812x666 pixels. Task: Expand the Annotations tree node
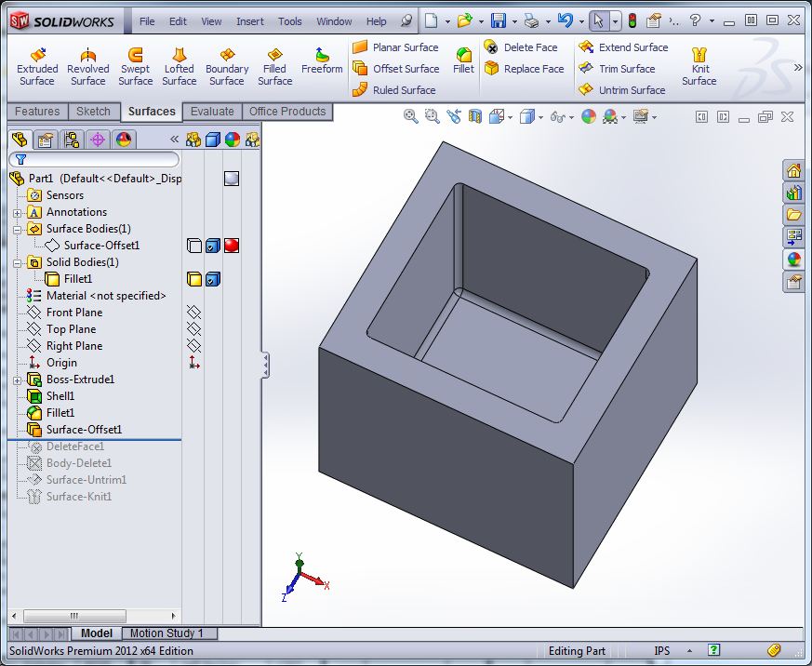click(x=17, y=212)
